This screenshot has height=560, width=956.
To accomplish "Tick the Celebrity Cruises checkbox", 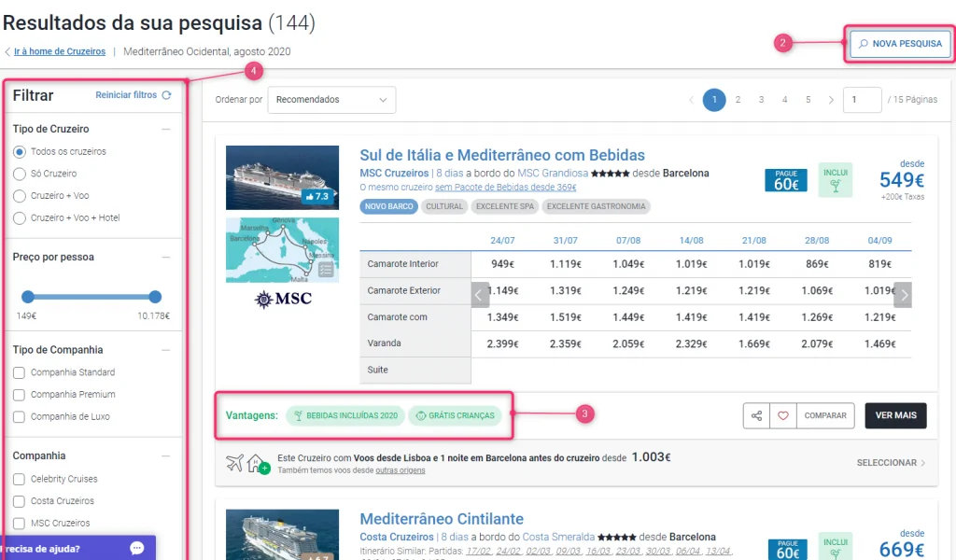I will (x=20, y=479).
